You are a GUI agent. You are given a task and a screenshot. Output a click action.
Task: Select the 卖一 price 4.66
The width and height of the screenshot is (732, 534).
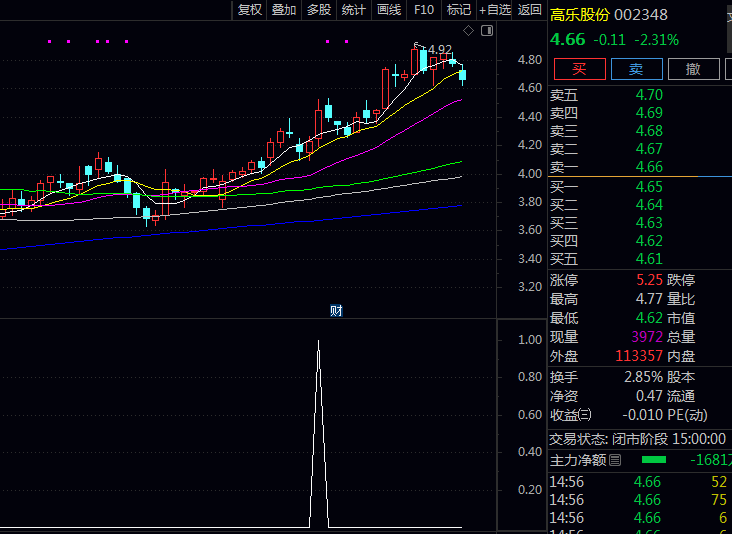649,167
